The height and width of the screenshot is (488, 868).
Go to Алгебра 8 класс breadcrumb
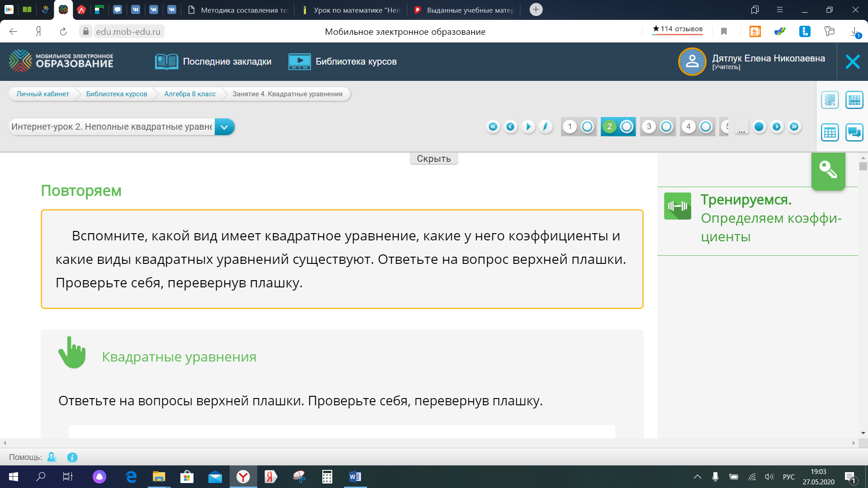(190, 94)
